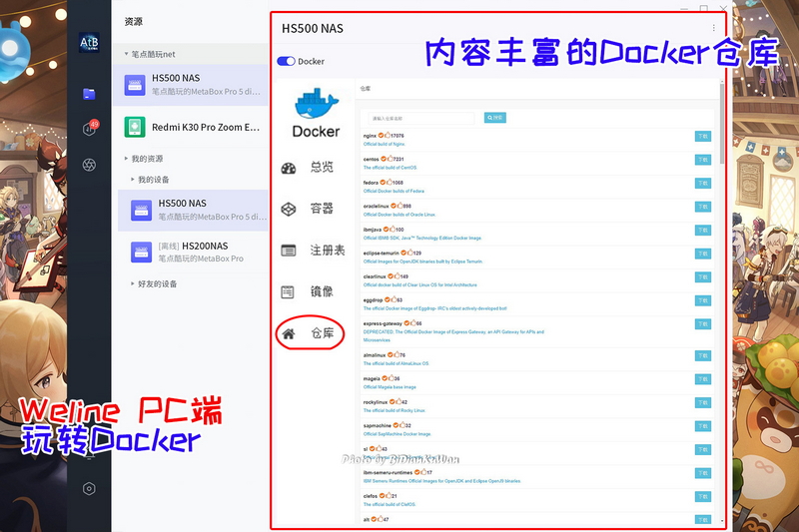The height and width of the screenshot is (532, 799).
Task: Download the almalinux image
Action: pyautogui.click(x=703, y=356)
